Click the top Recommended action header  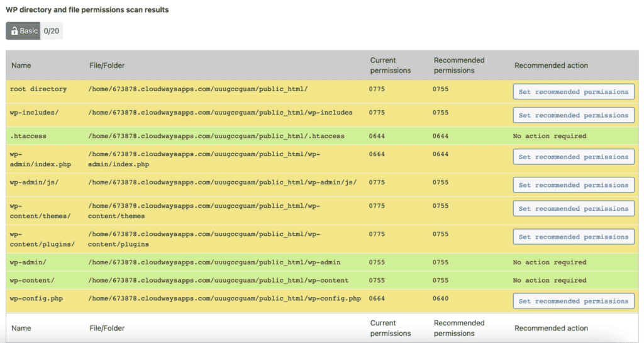point(551,65)
